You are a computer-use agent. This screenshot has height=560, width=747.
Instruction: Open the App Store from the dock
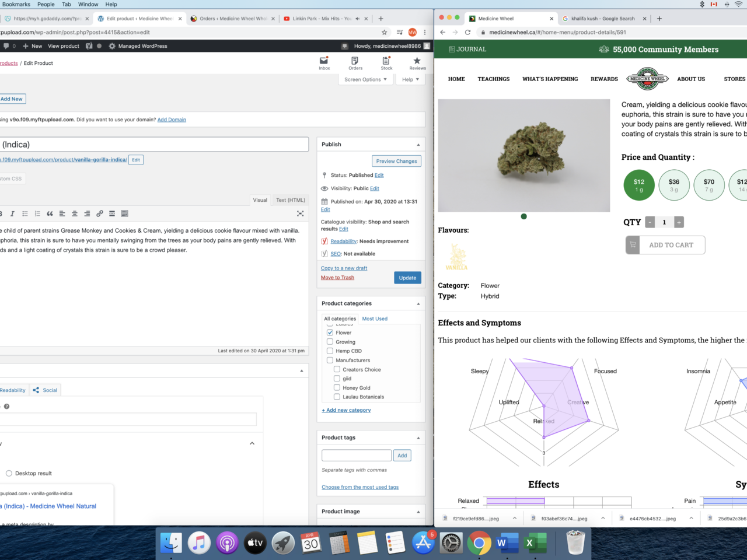pyautogui.click(x=423, y=543)
